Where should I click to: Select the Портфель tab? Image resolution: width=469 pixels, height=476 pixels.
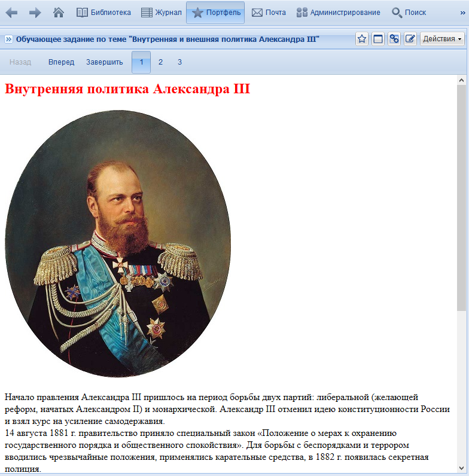point(215,13)
